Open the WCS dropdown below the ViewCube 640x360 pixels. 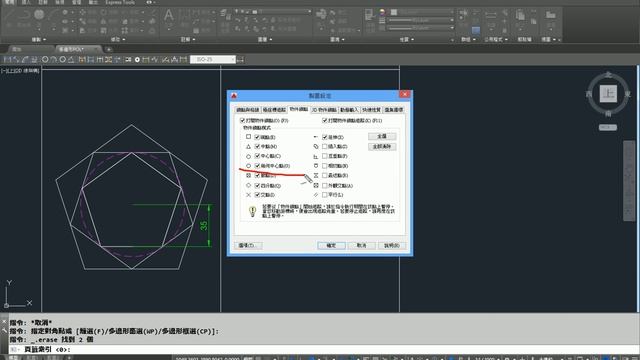608,127
